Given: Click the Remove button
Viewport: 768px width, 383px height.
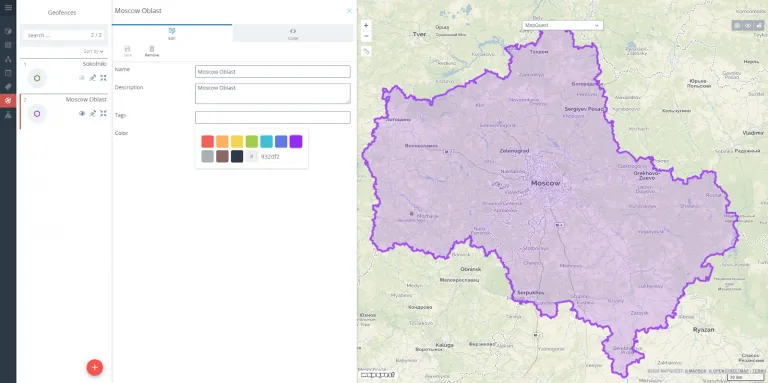Looking at the screenshot, I should pyautogui.click(x=152, y=51).
